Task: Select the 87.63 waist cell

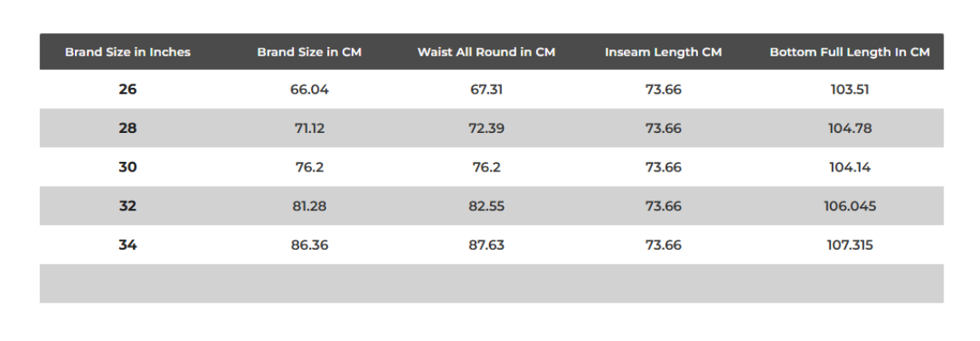Action: pos(486,246)
